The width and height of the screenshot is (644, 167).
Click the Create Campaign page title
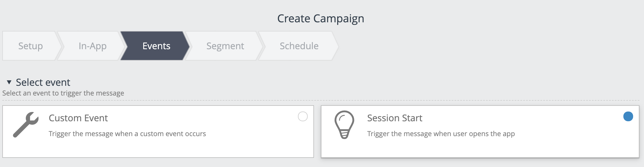click(x=321, y=19)
